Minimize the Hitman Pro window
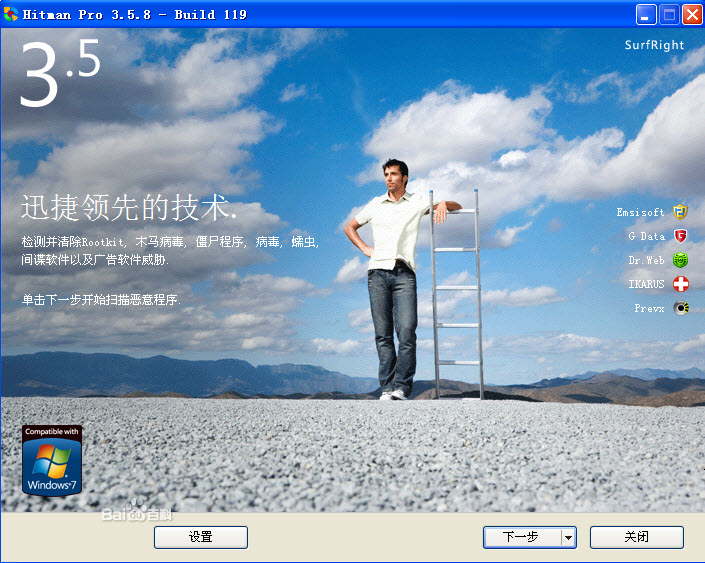 (x=646, y=15)
